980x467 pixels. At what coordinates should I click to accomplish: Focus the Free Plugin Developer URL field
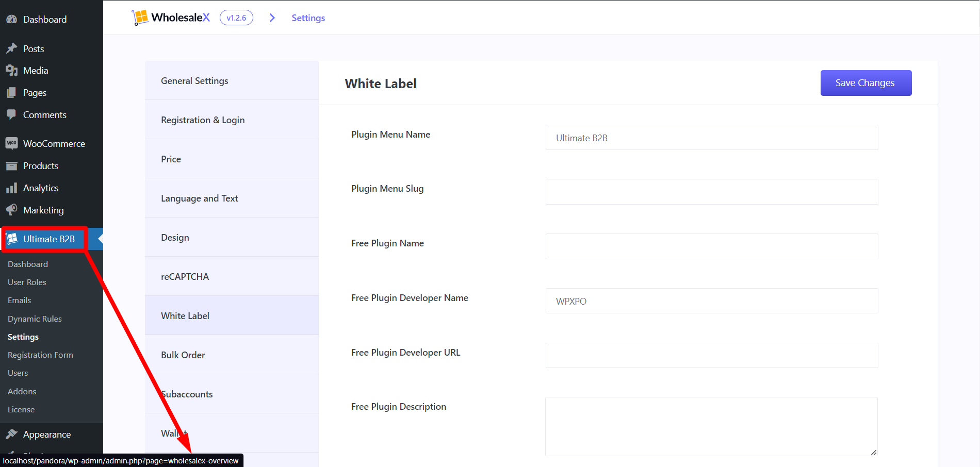coord(712,355)
